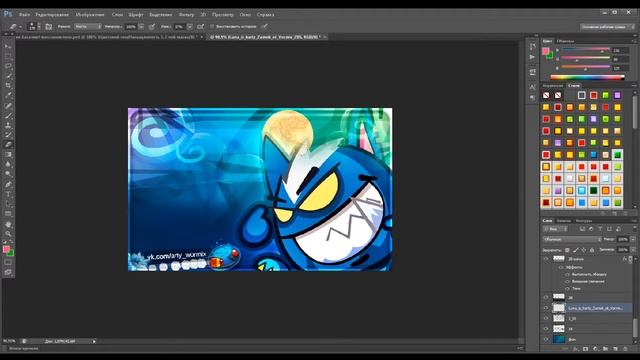Image resolution: width=640 pixels, height=360 pixels.
Task: Select the Gradient tool
Action: (8, 155)
